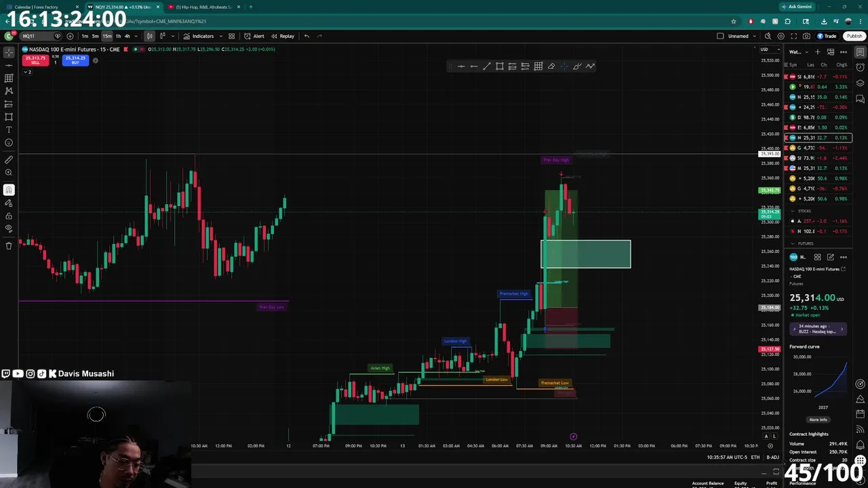Image resolution: width=868 pixels, height=488 pixels.
Task: Open the emoji and icons tool
Action: pos(9,142)
